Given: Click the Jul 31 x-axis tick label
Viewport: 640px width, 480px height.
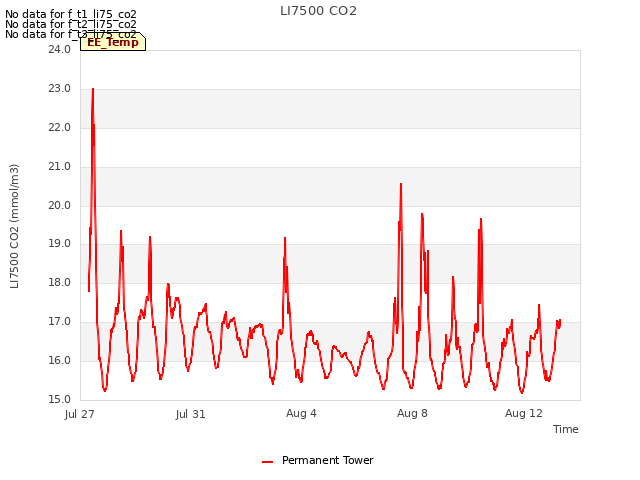Looking at the screenshot, I should coord(190,414).
